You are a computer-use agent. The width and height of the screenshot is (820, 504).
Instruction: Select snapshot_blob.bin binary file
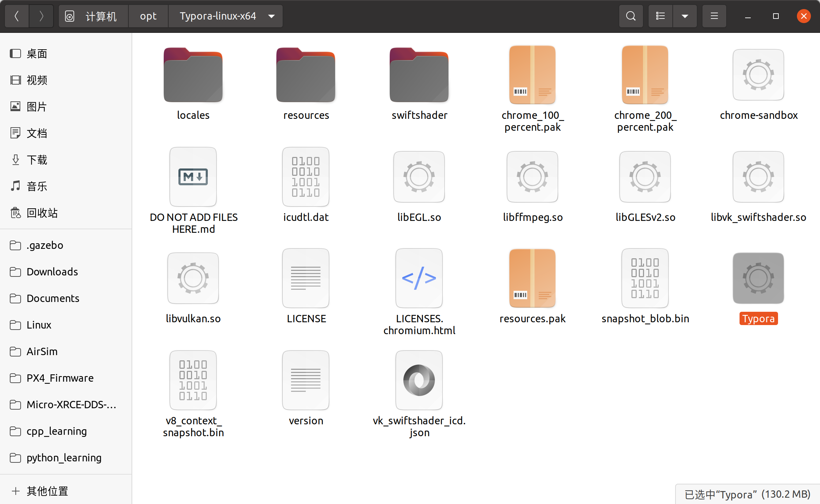pyautogui.click(x=645, y=278)
